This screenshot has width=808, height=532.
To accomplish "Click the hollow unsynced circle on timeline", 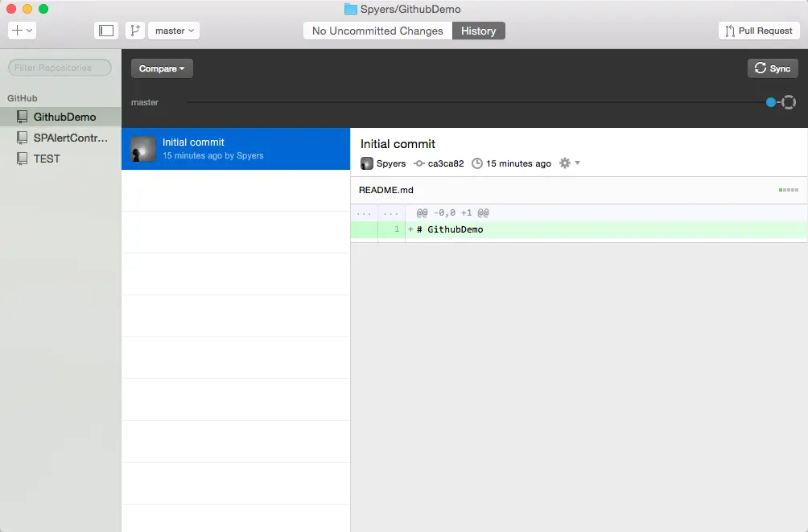I will 789,102.
